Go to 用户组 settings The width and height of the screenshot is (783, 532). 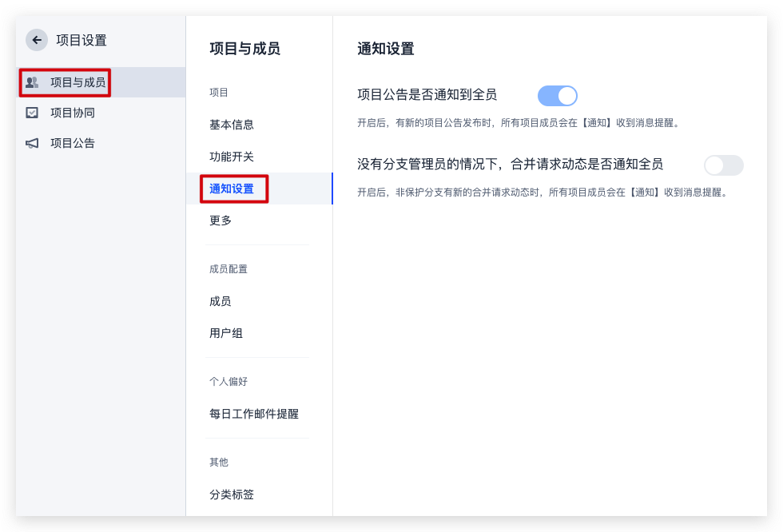click(226, 333)
